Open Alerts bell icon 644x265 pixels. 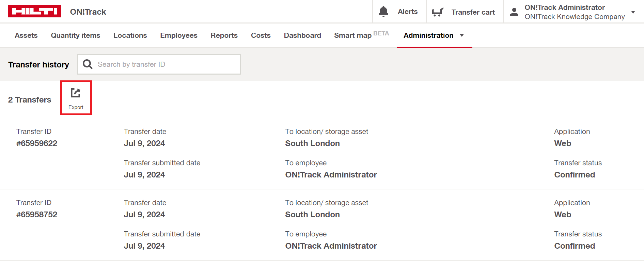click(383, 12)
